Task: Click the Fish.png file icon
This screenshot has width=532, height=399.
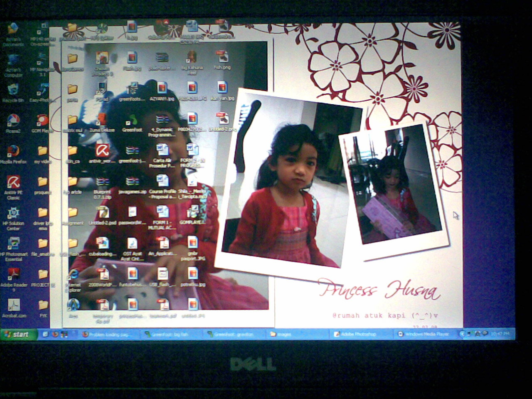Action: pyautogui.click(x=222, y=61)
